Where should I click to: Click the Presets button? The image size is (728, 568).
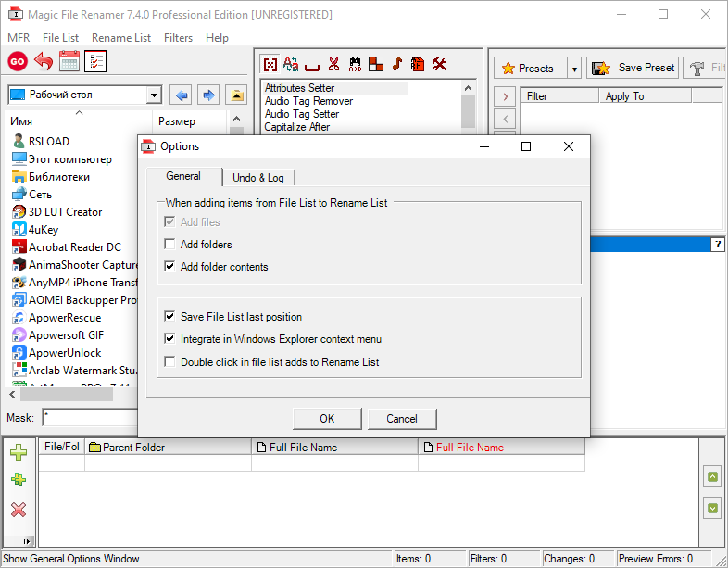pos(530,69)
